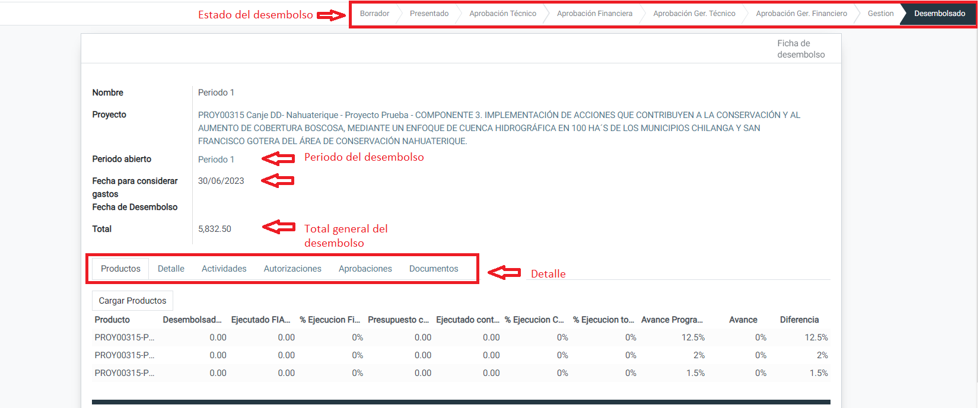Switch to the Detalle tab
This screenshot has width=980, height=408.
coord(171,269)
